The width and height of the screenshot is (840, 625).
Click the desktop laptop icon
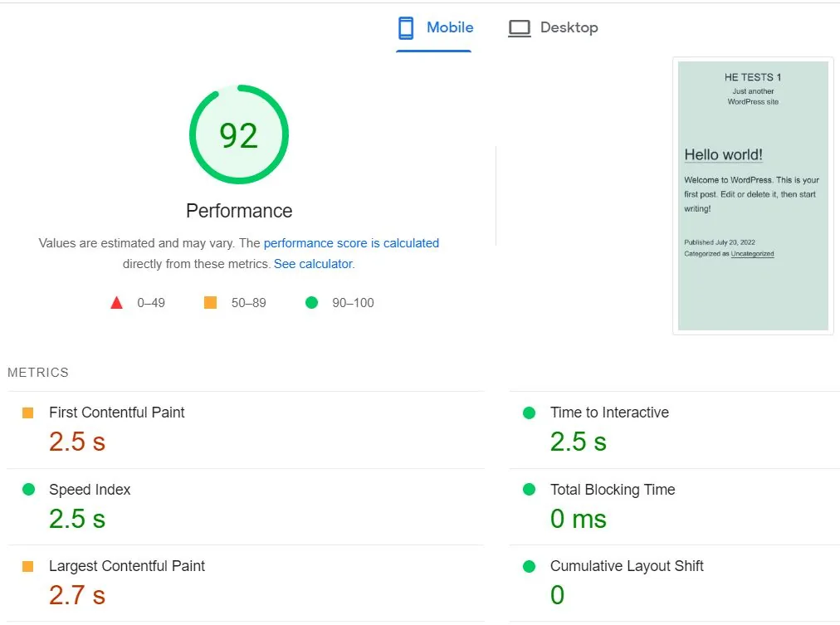click(x=519, y=28)
